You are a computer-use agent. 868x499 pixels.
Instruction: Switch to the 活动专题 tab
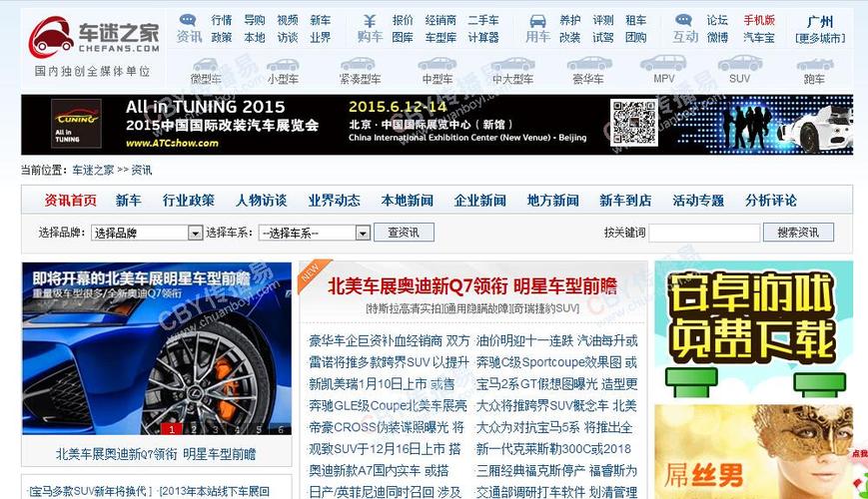coord(698,201)
